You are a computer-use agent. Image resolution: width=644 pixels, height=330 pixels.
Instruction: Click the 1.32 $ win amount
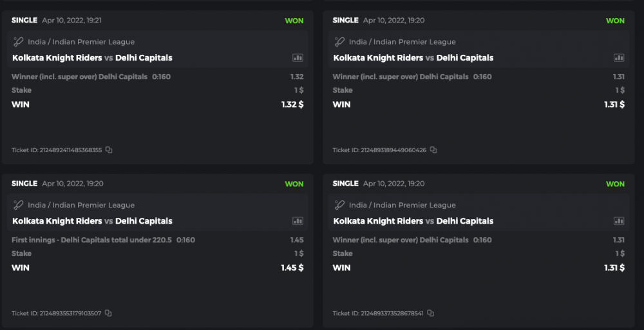click(x=292, y=104)
